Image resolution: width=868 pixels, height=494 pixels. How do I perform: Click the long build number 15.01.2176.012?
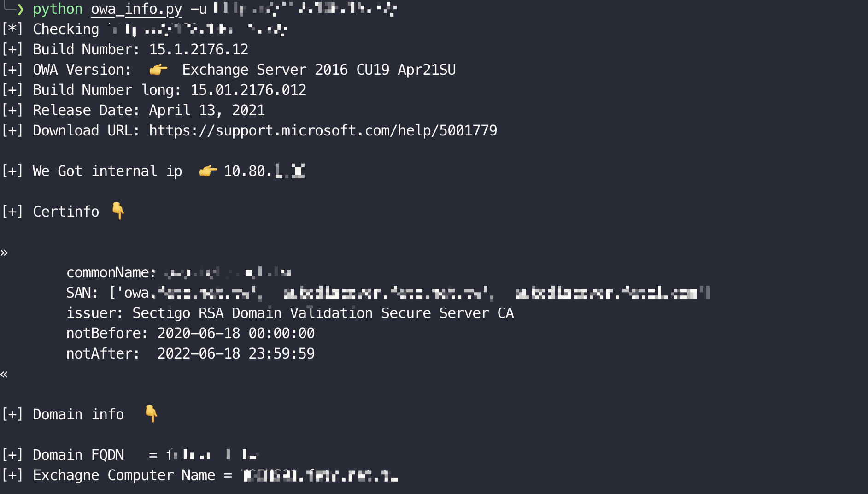point(248,90)
